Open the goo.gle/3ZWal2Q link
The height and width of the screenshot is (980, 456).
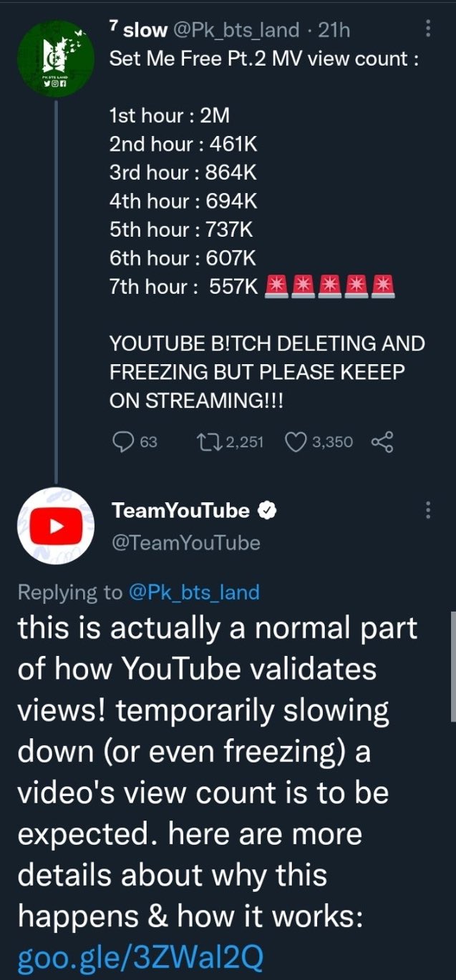click(140, 956)
